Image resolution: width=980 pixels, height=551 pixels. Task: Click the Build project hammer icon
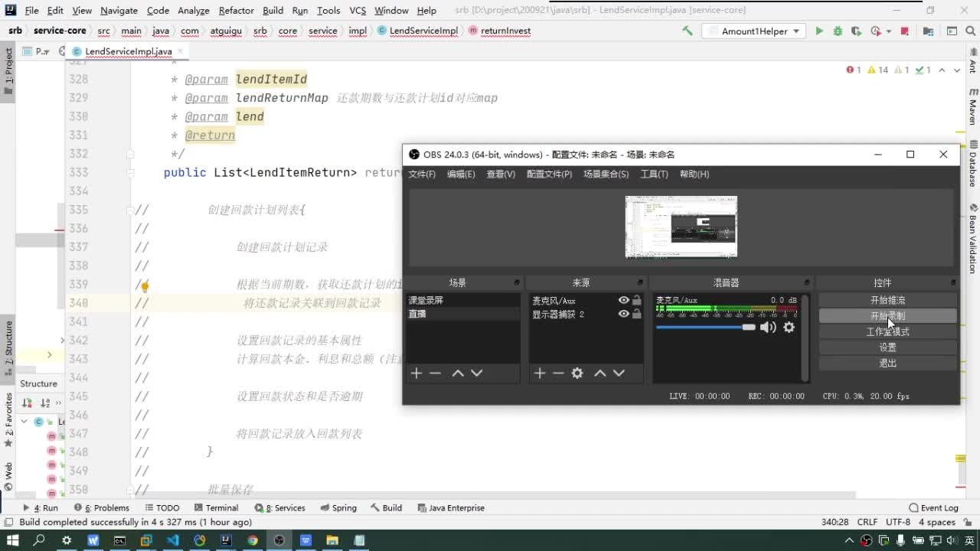(688, 31)
